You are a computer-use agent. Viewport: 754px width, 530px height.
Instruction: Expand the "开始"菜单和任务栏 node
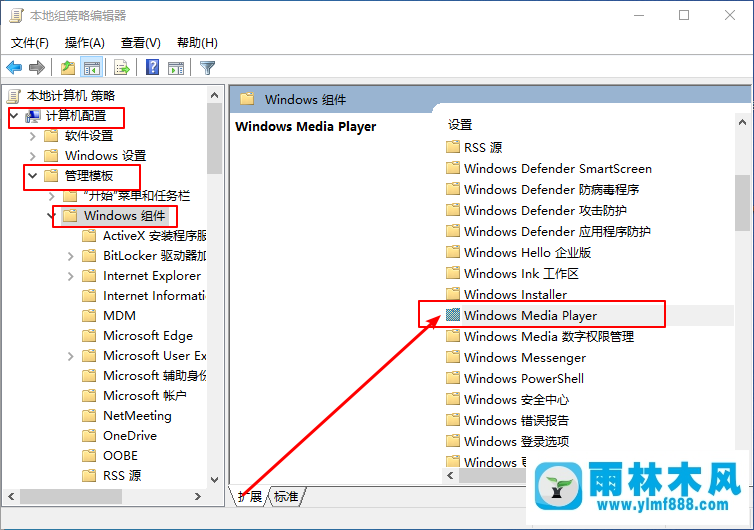pos(52,196)
